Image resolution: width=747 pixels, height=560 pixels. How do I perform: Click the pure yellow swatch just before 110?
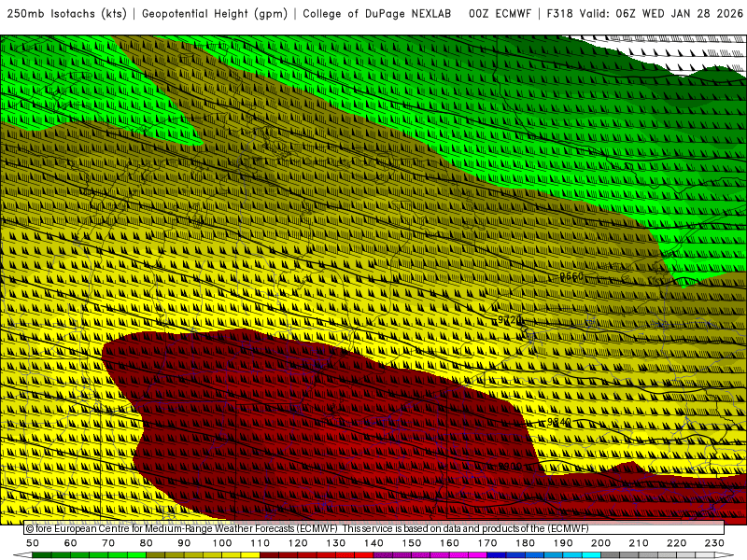(x=250, y=555)
